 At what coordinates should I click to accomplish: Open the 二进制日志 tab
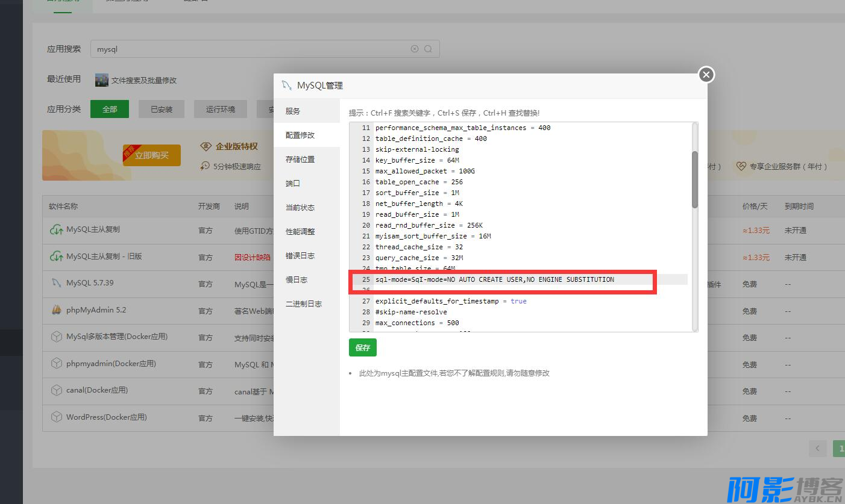307,304
